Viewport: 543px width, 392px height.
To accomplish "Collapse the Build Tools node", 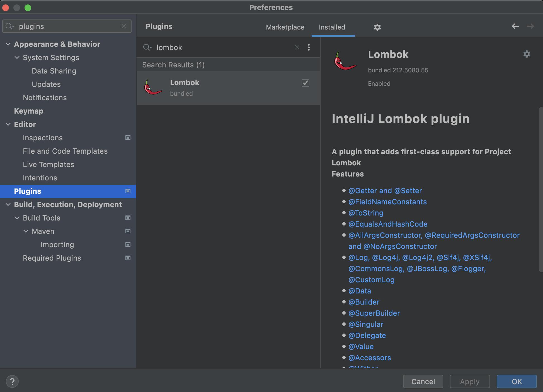I will (x=17, y=218).
